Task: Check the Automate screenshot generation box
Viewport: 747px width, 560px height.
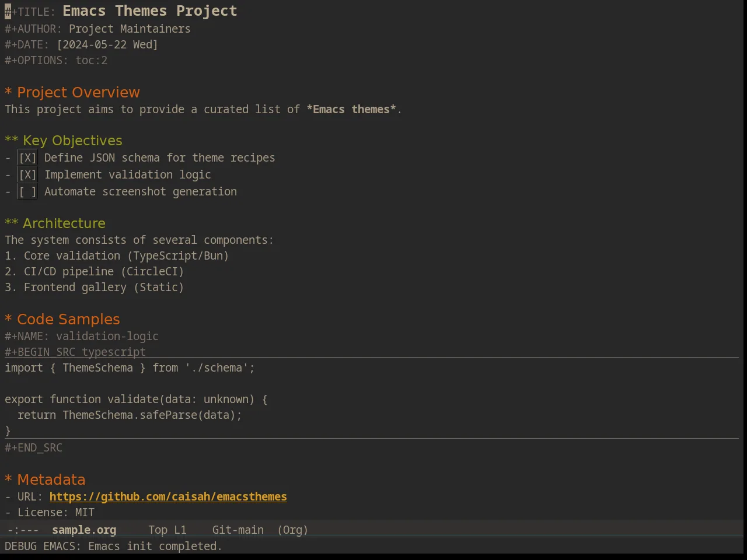Action: tap(27, 191)
